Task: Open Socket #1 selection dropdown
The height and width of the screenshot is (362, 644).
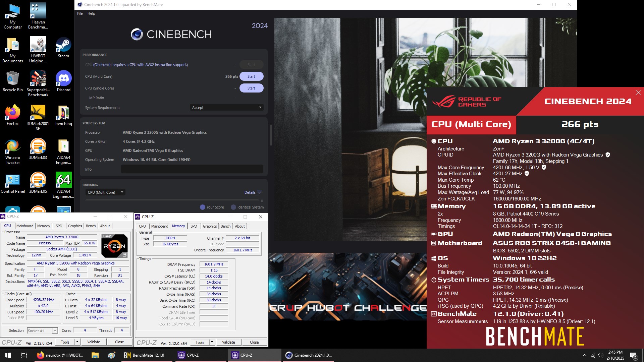Action: (42, 331)
